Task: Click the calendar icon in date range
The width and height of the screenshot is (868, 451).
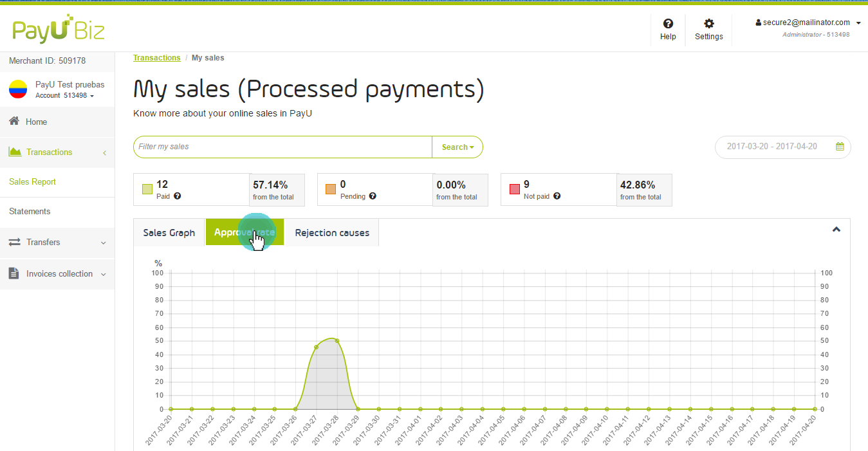Action: pyautogui.click(x=840, y=147)
